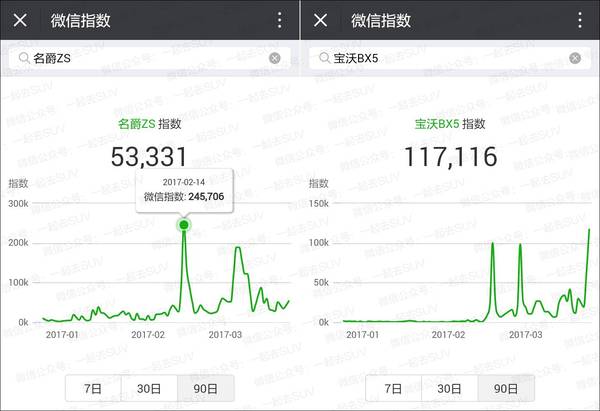The width and height of the screenshot is (600, 411).
Task: Tap the 300k axis label
Action: [18, 204]
